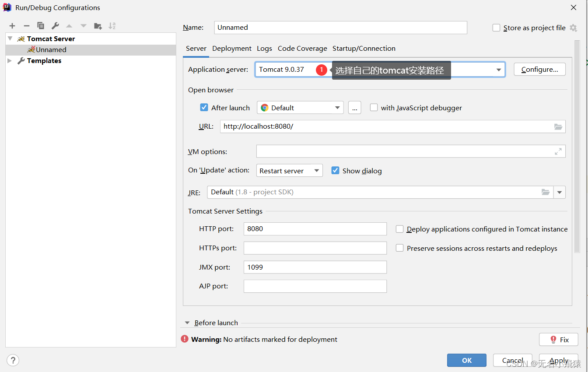588x372 pixels.
Task: Switch to the Startup/Connection tab
Action: pyautogui.click(x=364, y=49)
